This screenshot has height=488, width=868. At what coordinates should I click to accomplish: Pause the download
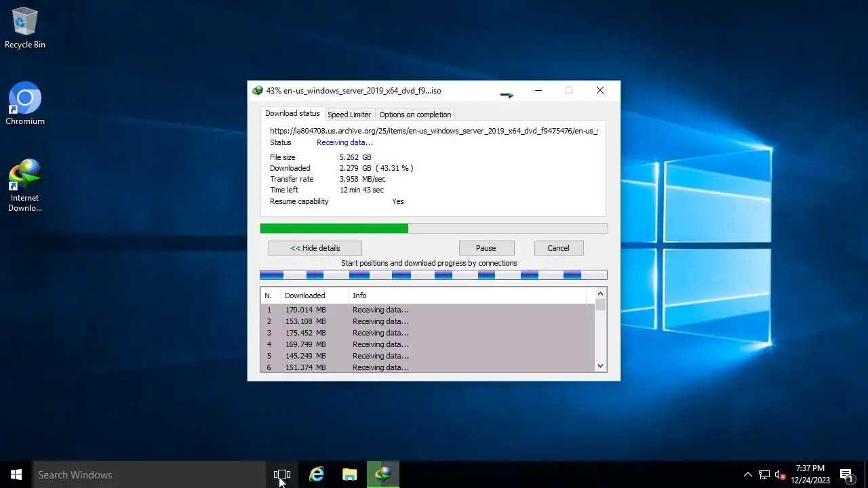pyautogui.click(x=486, y=248)
